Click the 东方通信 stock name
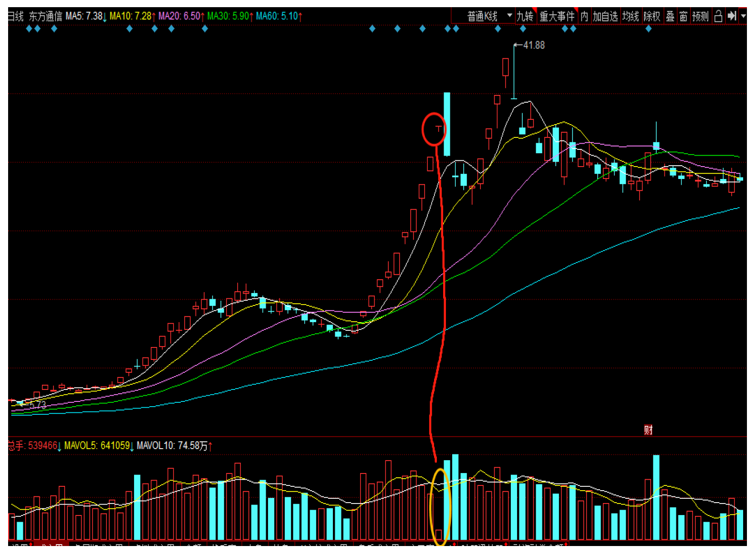 [x=45, y=16]
